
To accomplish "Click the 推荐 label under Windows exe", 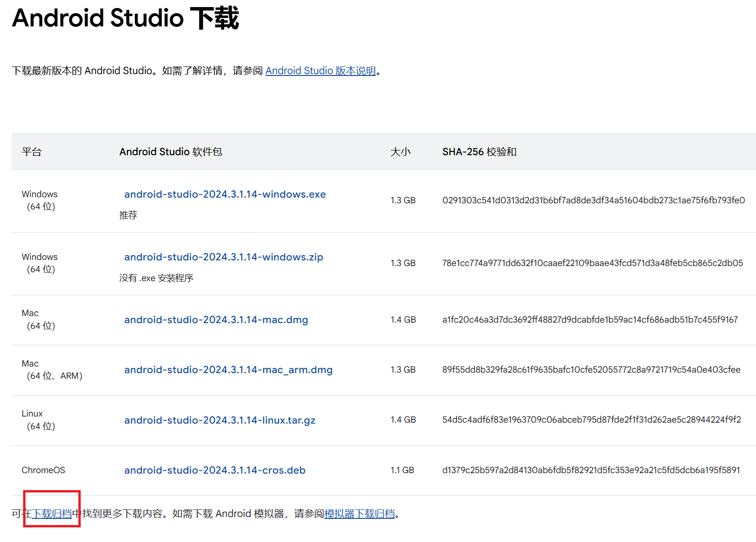I will pyautogui.click(x=128, y=215).
